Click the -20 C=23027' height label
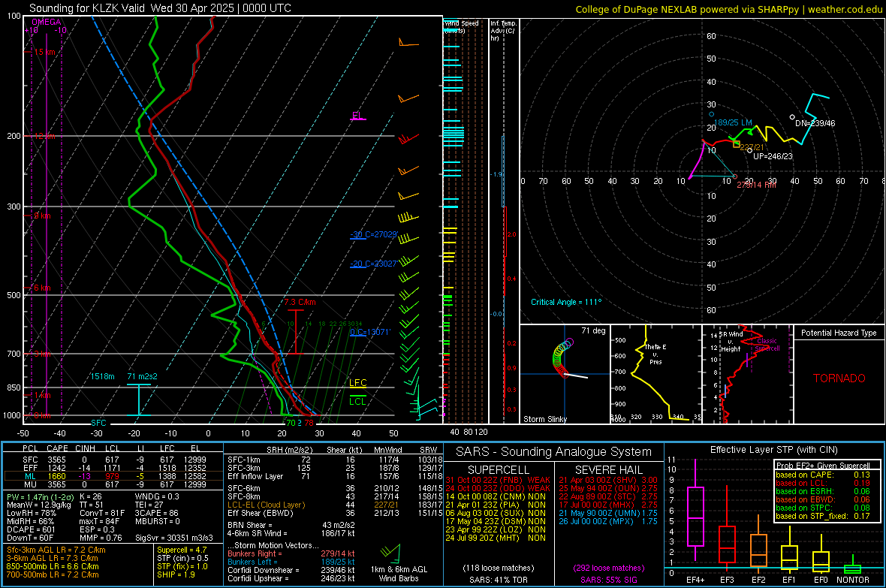 pos(373,264)
